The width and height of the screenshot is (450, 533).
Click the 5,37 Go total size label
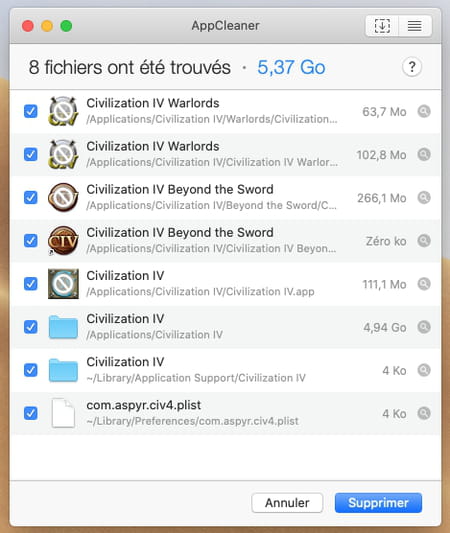(291, 67)
